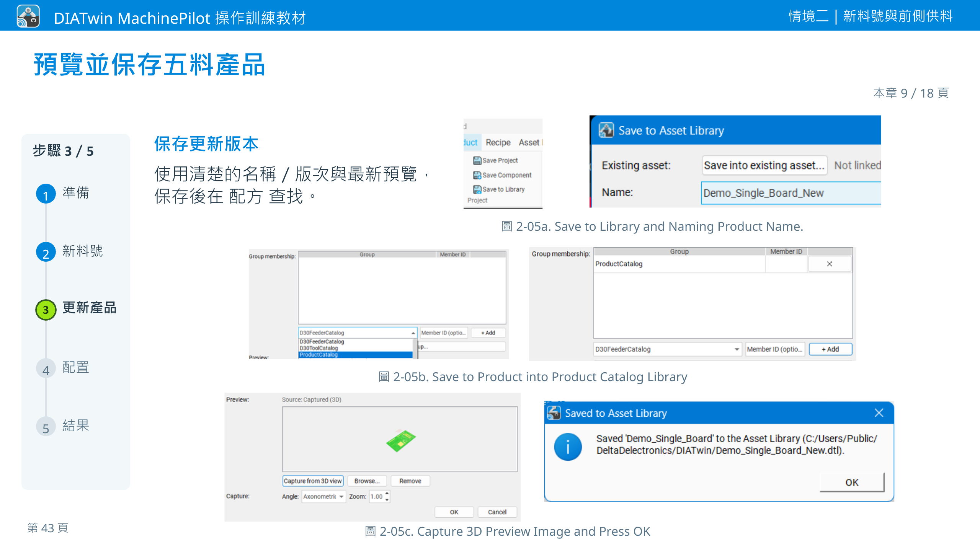Choose Save Component menu entry
Image resolution: width=980 pixels, height=551 pixels.
[502, 175]
